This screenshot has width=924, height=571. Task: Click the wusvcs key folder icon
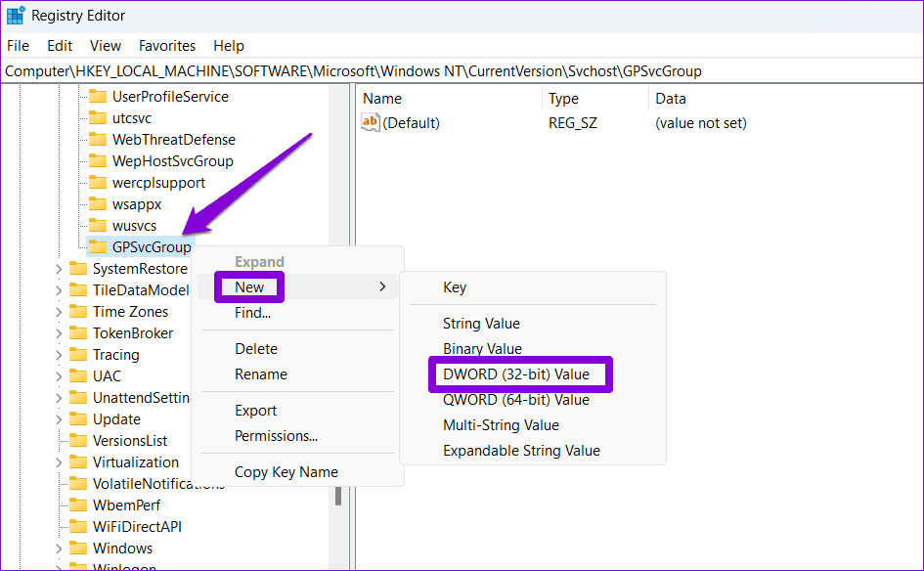point(99,226)
